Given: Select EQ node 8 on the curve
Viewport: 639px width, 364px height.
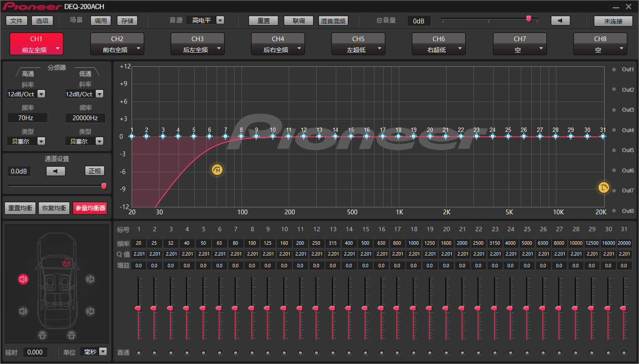Looking at the screenshot, I should click(241, 136).
